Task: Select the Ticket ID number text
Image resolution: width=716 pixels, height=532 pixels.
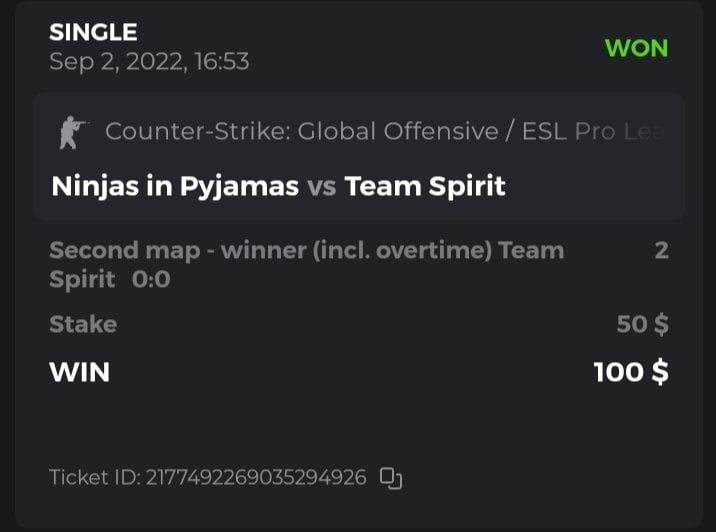Action: click(256, 478)
